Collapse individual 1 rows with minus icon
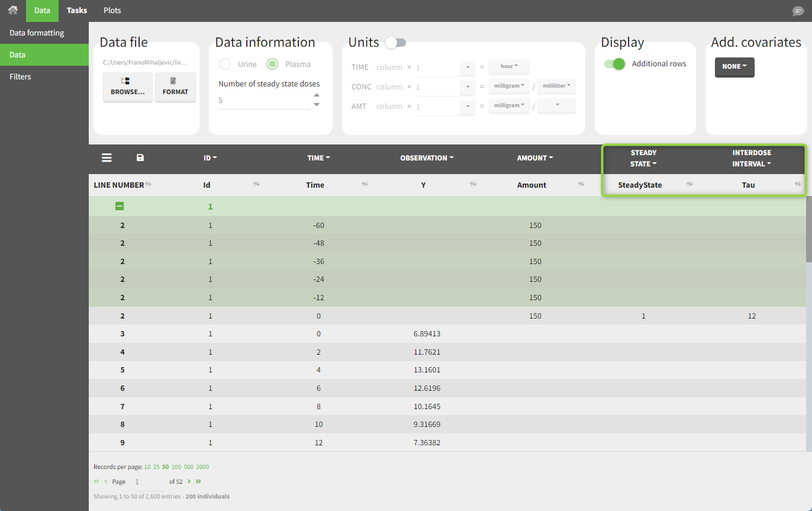812x511 pixels. coord(120,206)
